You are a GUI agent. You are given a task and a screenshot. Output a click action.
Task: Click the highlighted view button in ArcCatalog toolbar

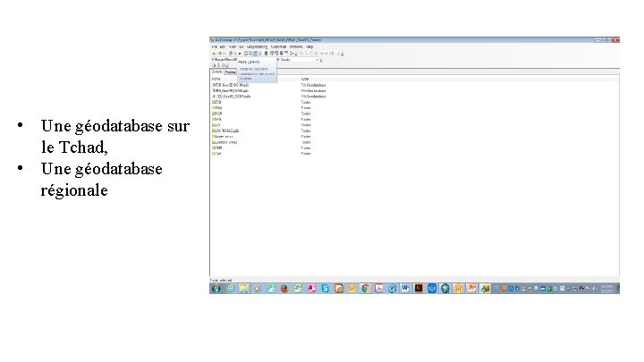click(255, 54)
